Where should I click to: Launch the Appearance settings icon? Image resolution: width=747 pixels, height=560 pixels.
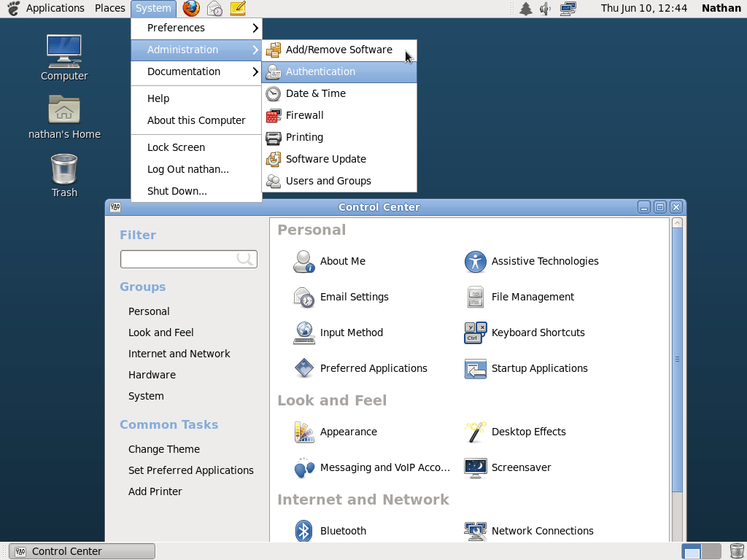click(304, 432)
